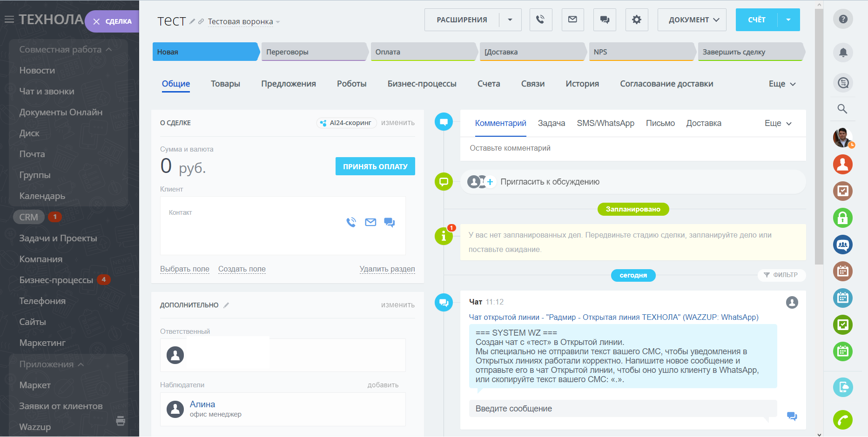Click the pencil icon next to deal title
Viewport: 868px width, 437px height.
[192, 21]
